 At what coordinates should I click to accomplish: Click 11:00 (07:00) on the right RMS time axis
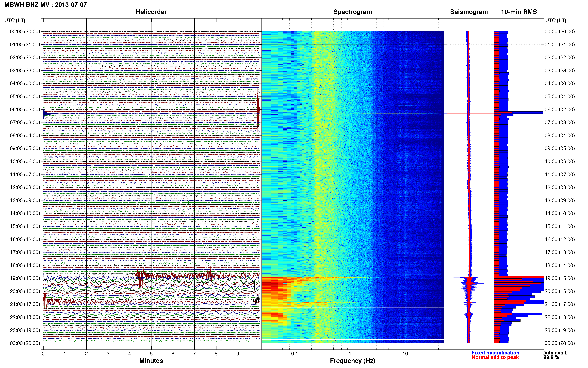560,174
